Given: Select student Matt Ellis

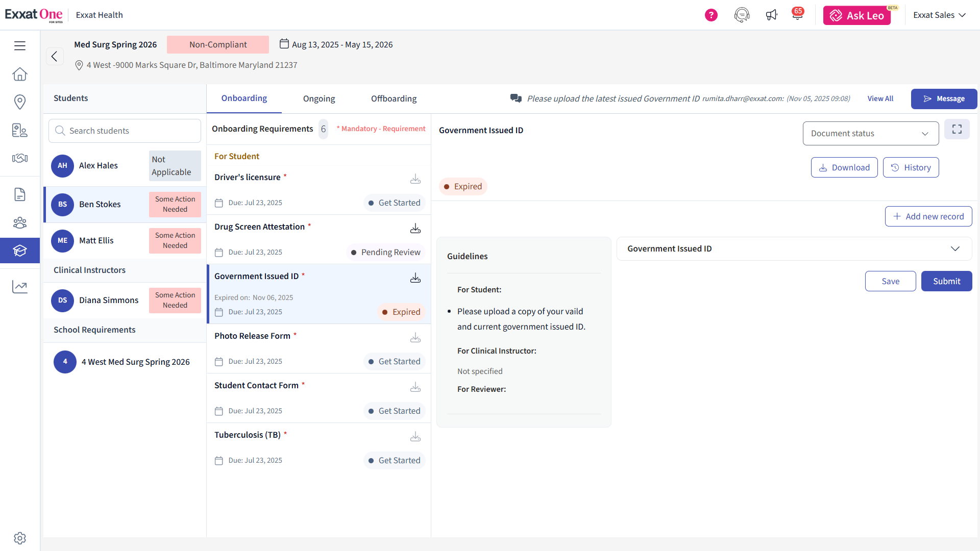Looking at the screenshot, I should (x=97, y=241).
